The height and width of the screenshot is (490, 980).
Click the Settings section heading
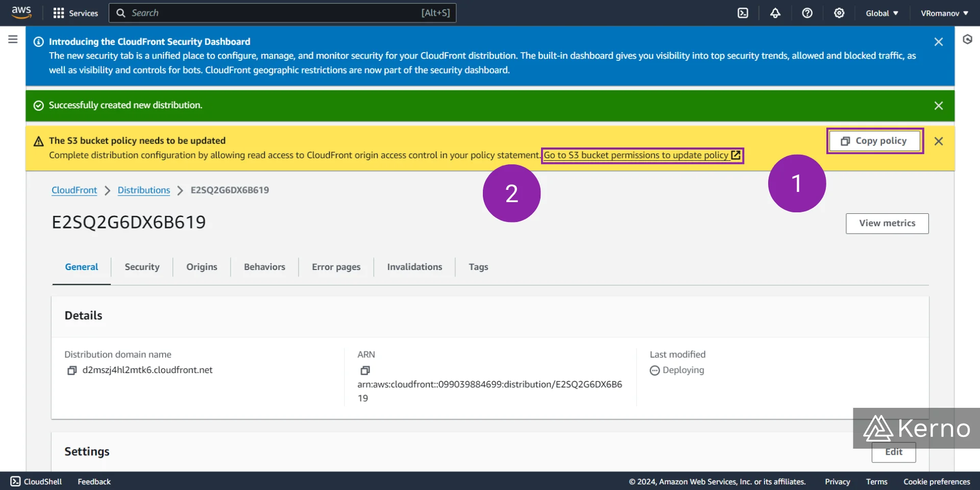pyautogui.click(x=87, y=452)
